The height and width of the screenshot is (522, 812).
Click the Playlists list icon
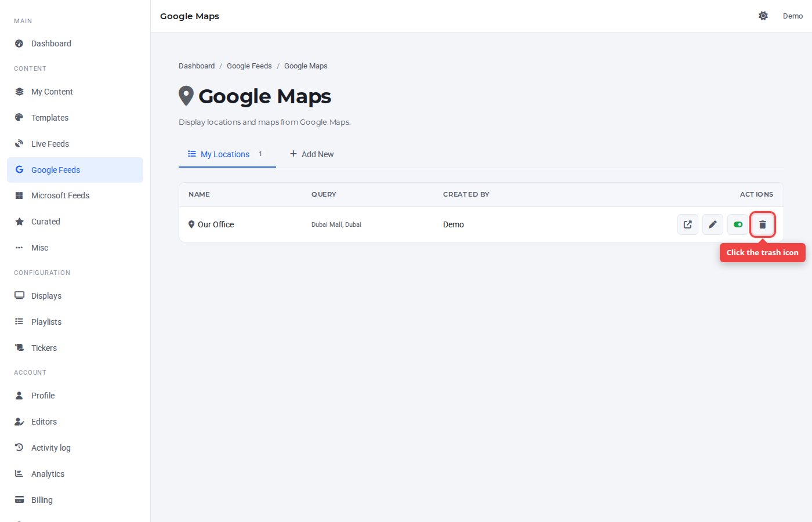[19, 322]
